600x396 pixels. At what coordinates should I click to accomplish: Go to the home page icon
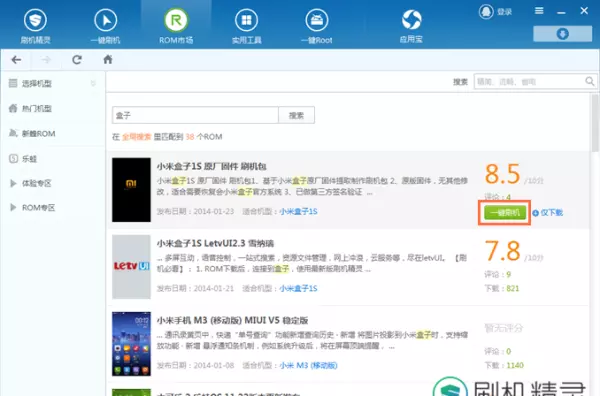(x=108, y=59)
